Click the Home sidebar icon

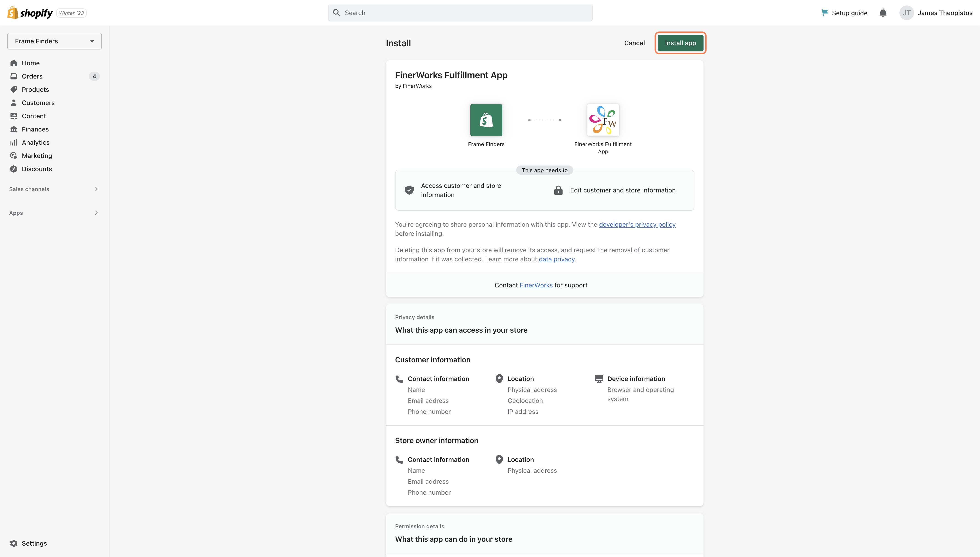pos(14,63)
